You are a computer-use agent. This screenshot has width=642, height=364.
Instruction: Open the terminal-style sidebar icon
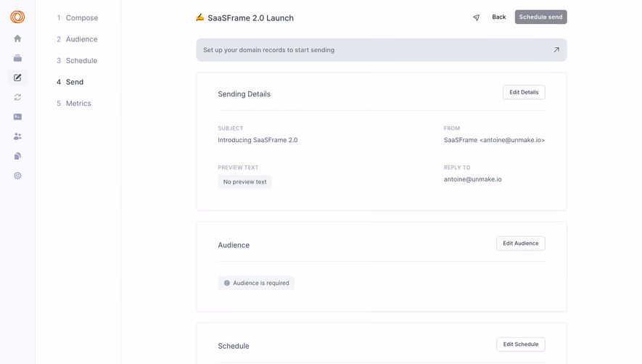[17, 117]
